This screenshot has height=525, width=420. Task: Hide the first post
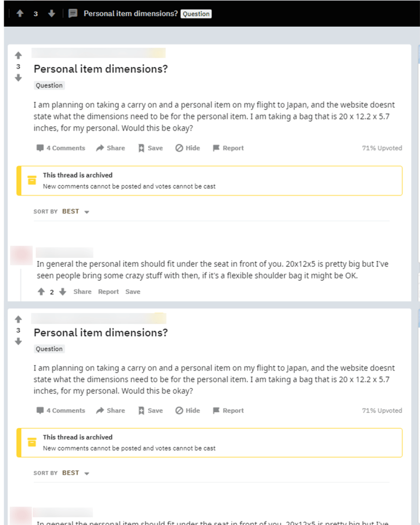click(188, 148)
